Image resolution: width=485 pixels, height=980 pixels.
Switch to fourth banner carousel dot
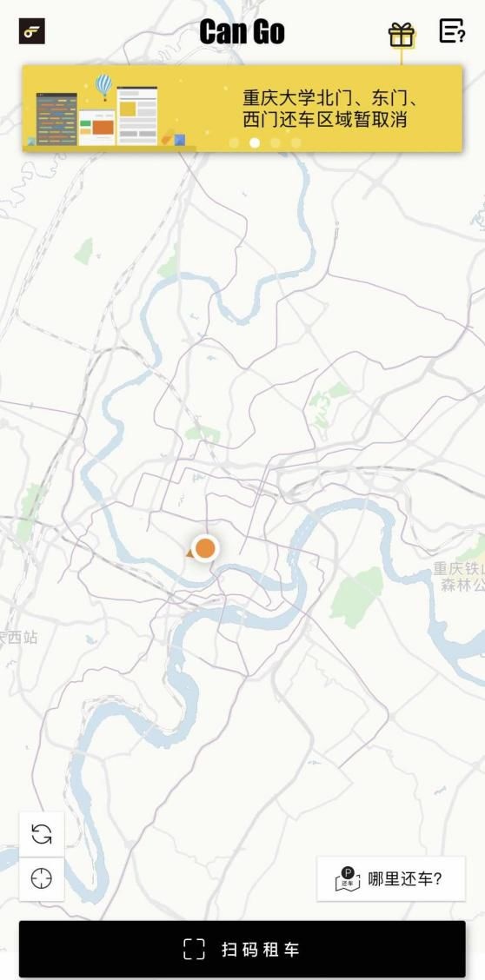pyautogui.click(x=296, y=142)
